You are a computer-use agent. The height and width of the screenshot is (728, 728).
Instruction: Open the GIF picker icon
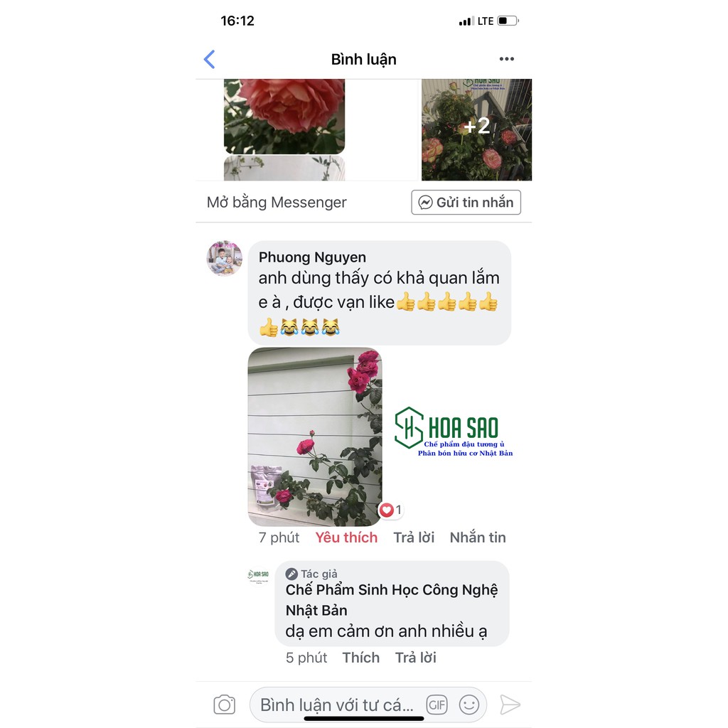click(x=437, y=705)
